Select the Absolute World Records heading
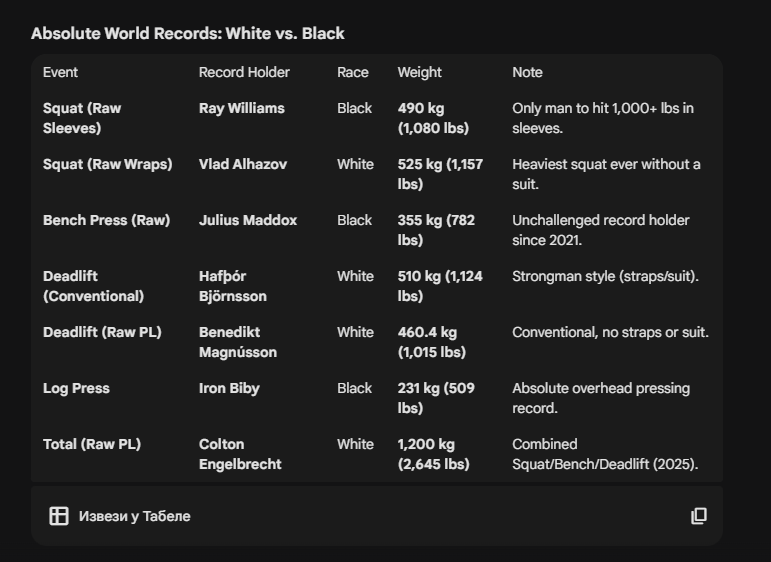 tap(187, 33)
